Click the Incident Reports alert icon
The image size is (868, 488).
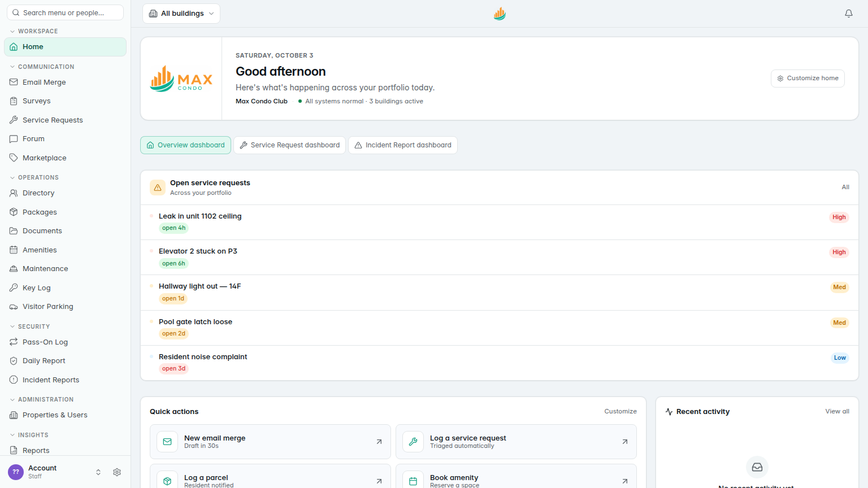pyautogui.click(x=14, y=380)
